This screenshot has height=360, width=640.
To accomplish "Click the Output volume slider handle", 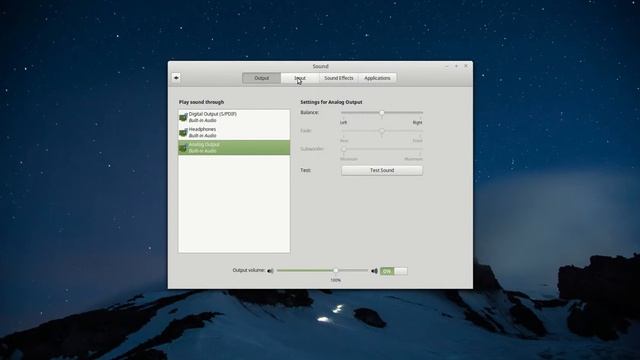I will point(336,271).
